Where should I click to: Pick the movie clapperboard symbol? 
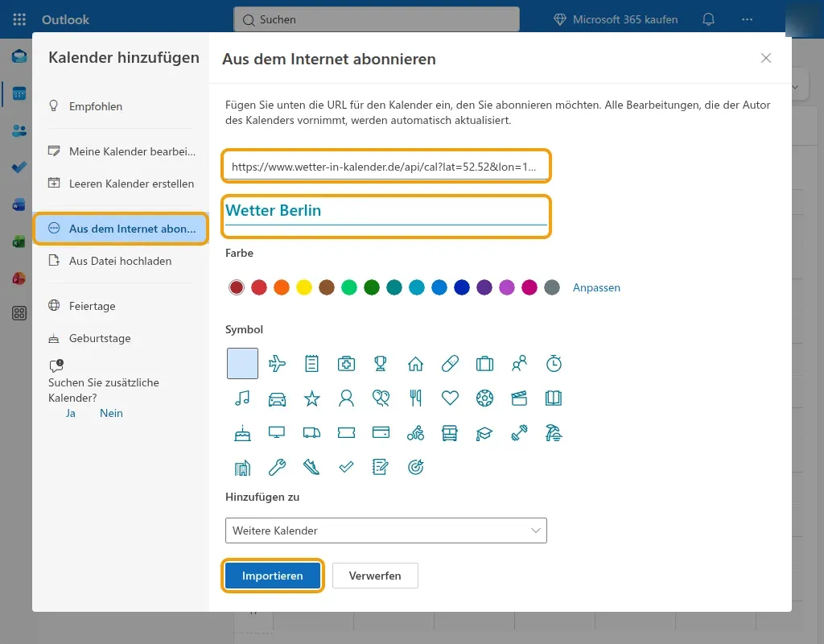pos(519,398)
